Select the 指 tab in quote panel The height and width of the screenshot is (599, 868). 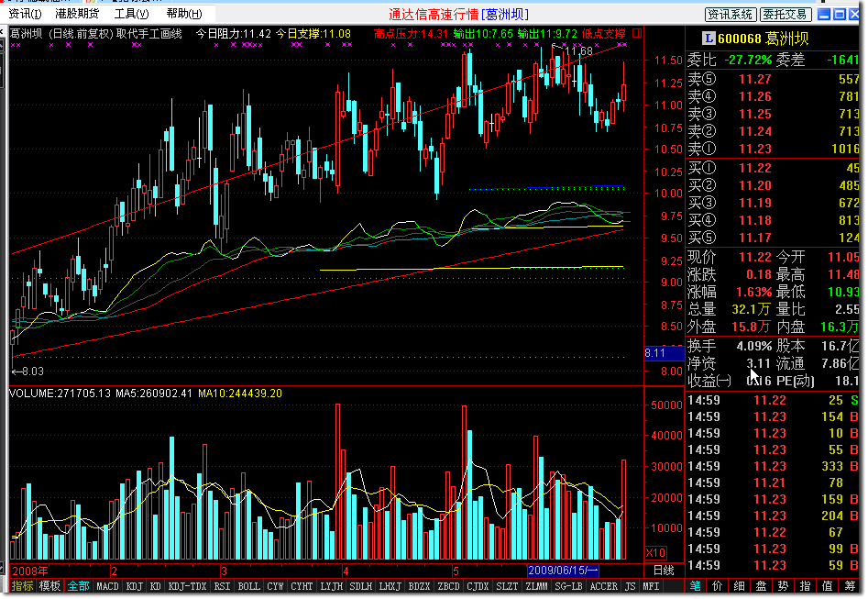806,586
